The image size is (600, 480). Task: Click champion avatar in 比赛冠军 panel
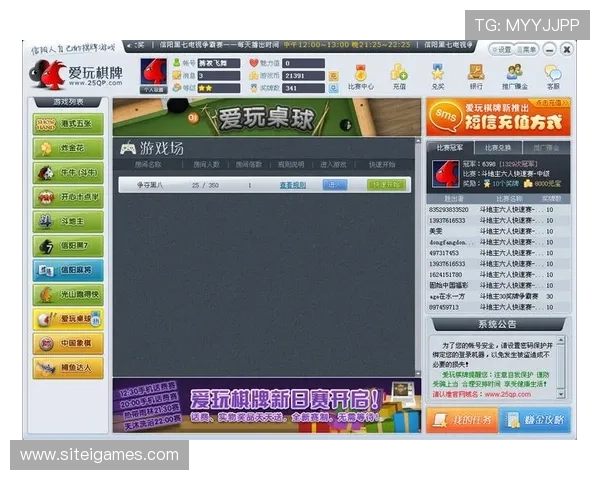[x=446, y=174]
